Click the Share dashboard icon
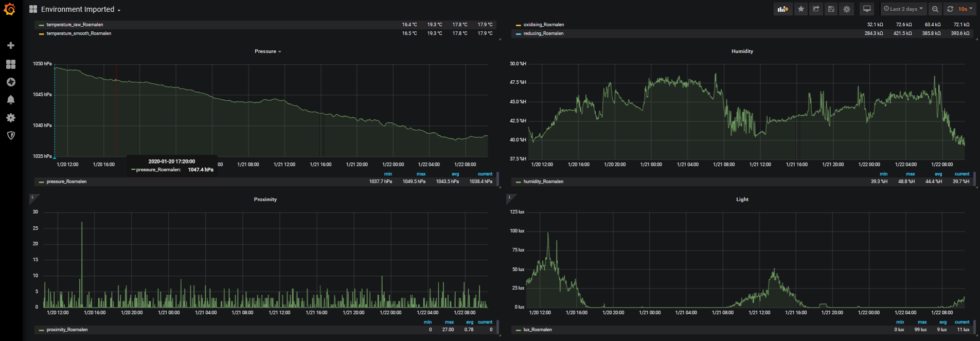Image resolution: width=980 pixels, height=341 pixels. [x=816, y=9]
